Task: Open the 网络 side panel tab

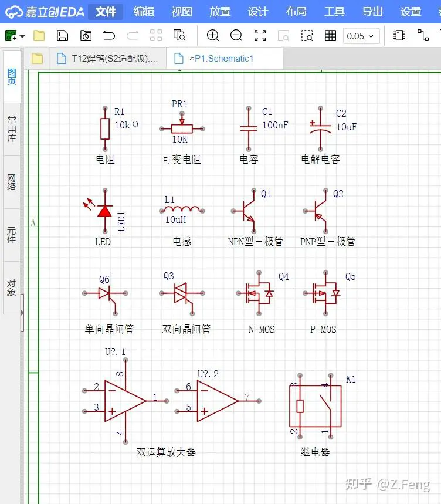Action: [x=12, y=182]
